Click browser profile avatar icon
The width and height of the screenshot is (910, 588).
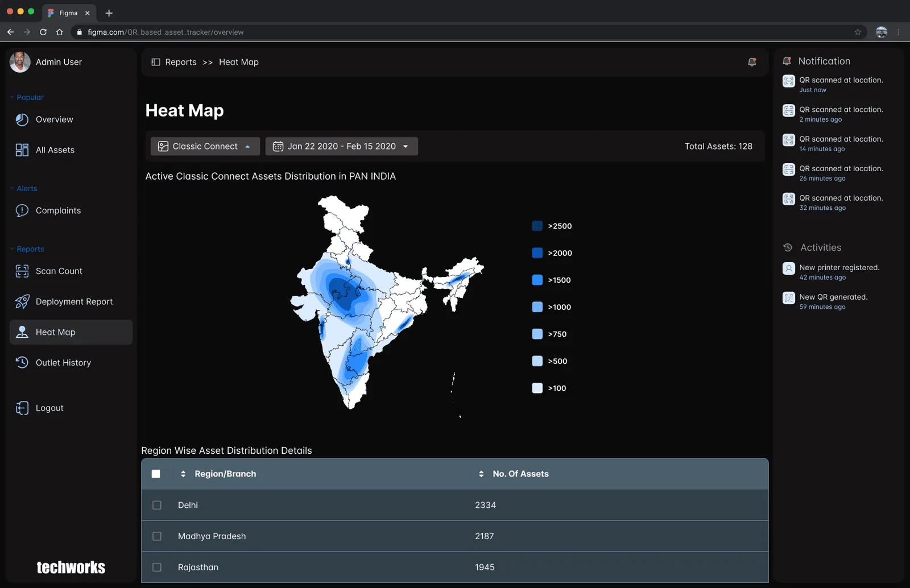[x=882, y=32]
